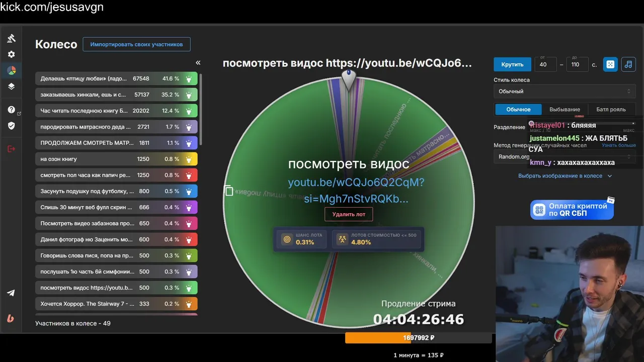The image size is (644, 362).
Task: Click amount '20202' in the list
Action: 141,111
